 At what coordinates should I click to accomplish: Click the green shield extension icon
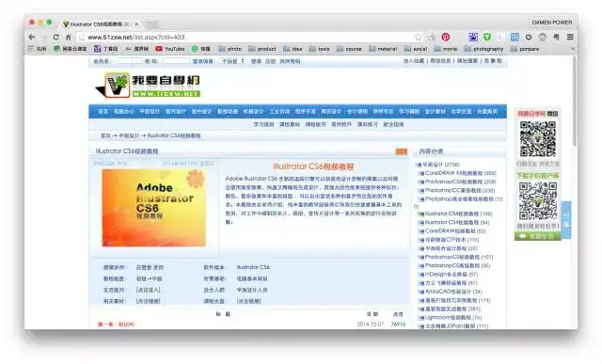[487, 37]
